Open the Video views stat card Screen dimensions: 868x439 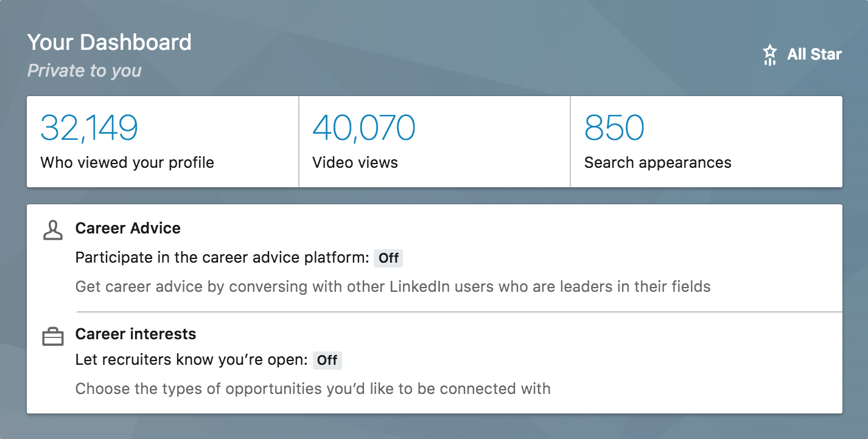[x=435, y=142]
